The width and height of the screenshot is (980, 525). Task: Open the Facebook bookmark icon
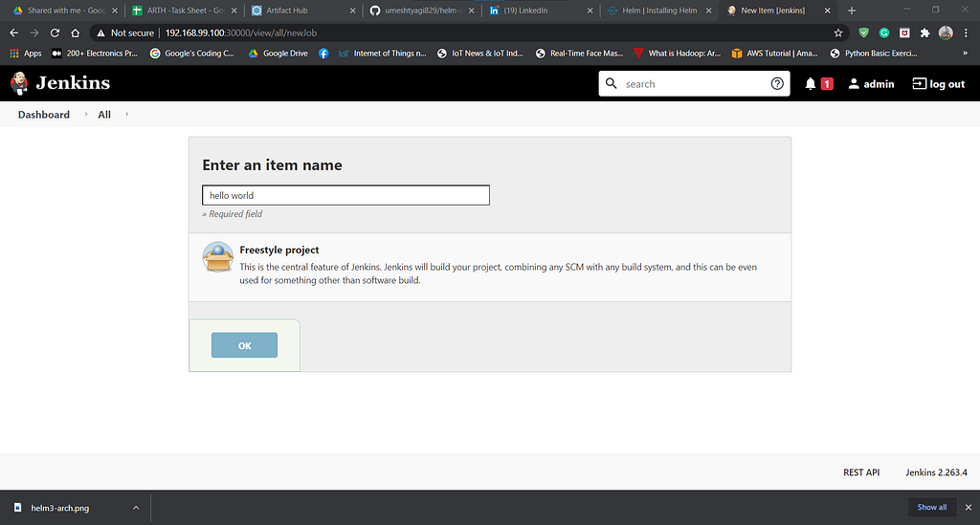tap(323, 54)
